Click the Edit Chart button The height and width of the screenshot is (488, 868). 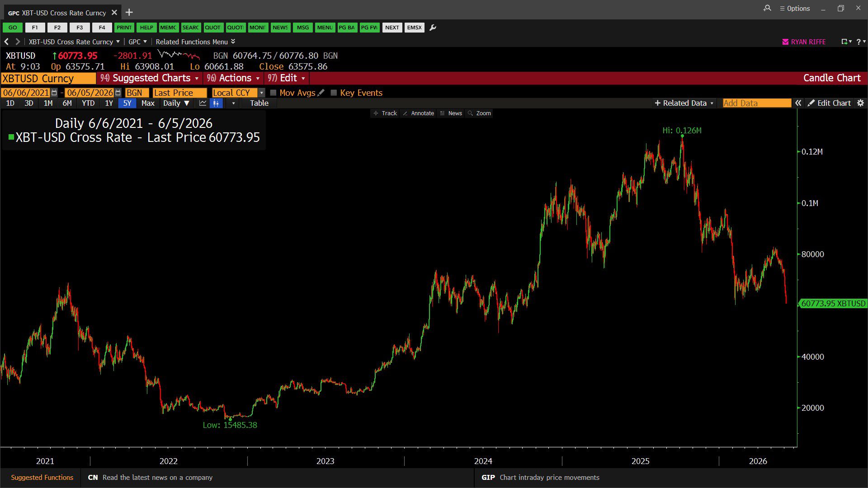click(829, 103)
